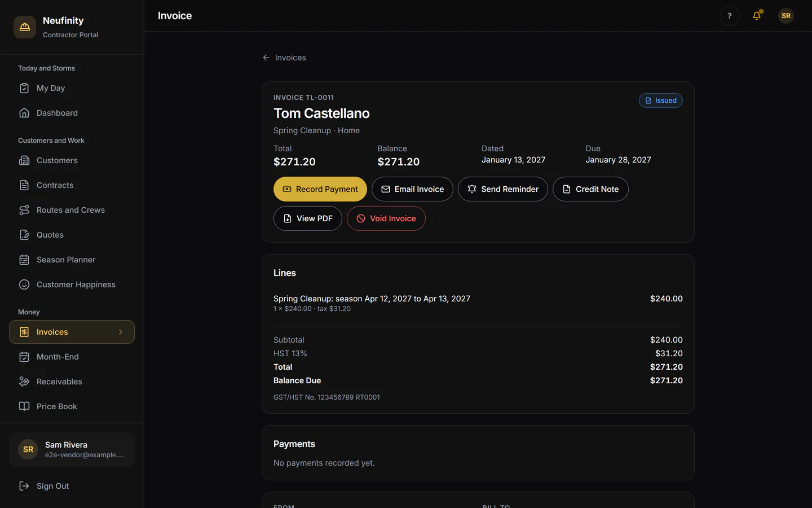Click the Spring Cleanup season line description
The image size is (812, 508).
coord(372,299)
